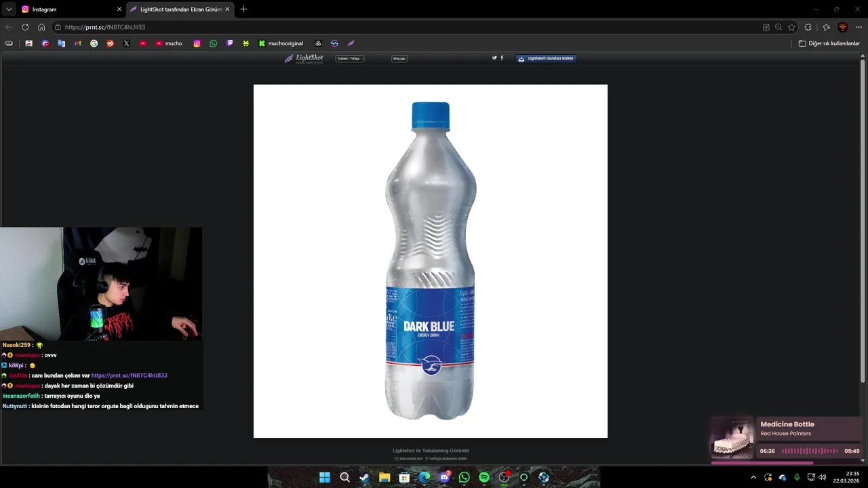The image size is (868, 488).
Task: Click the zoom-out magnifier in address bar
Action: click(x=778, y=27)
